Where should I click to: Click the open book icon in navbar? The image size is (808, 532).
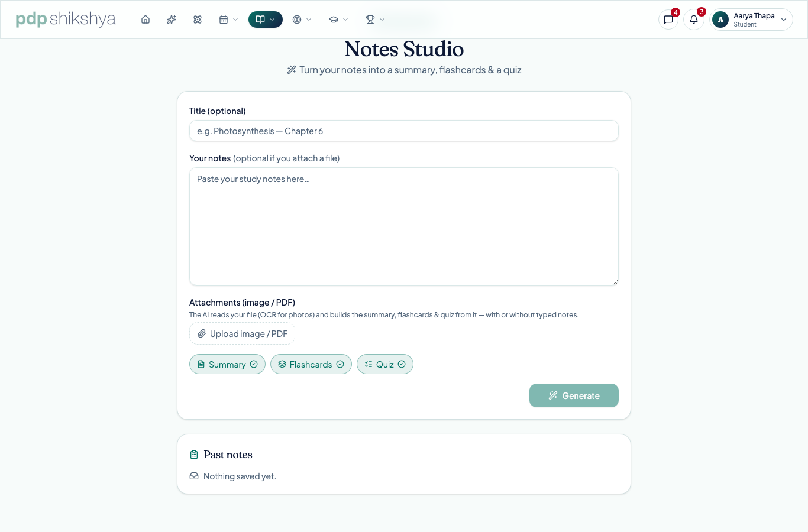(x=260, y=20)
